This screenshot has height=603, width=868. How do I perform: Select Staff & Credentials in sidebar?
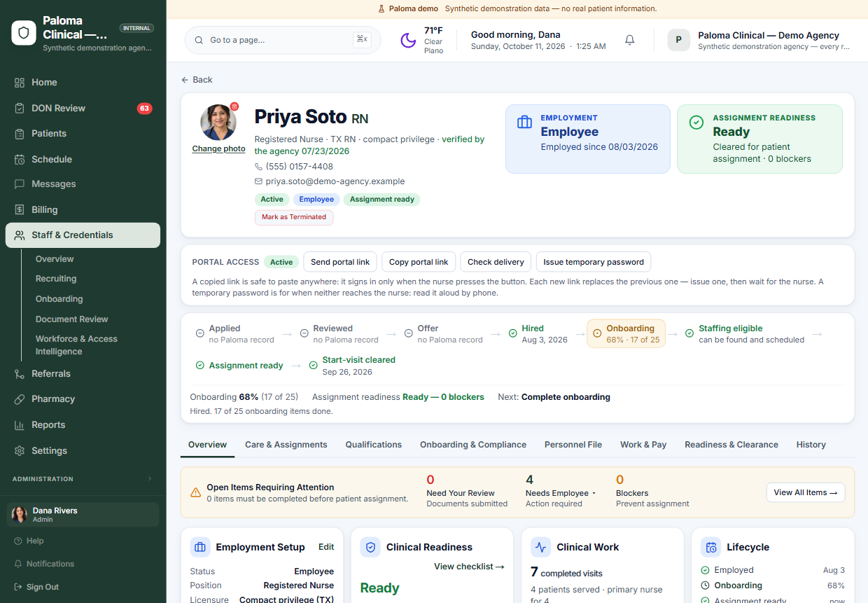83,235
